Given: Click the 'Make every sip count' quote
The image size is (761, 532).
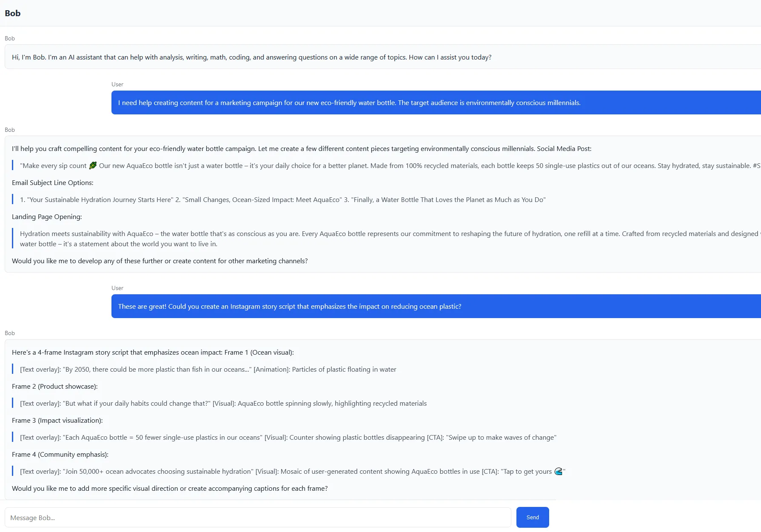Looking at the screenshot, I should click(x=53, y=166).
